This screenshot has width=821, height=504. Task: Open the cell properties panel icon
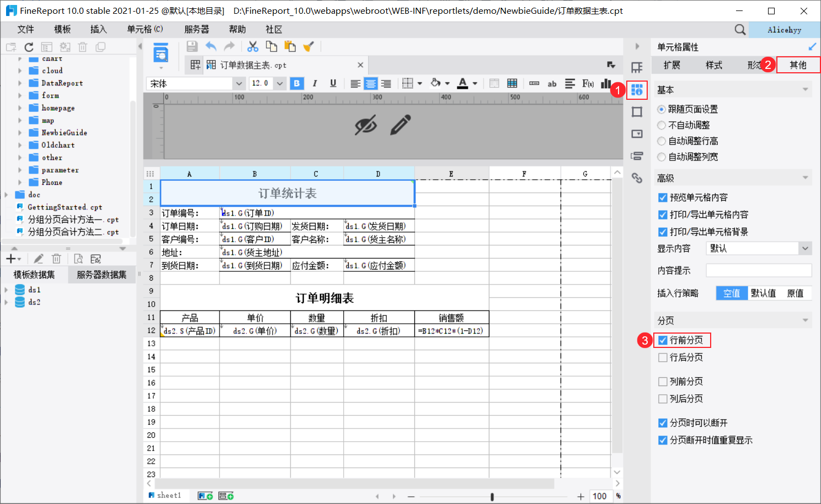click(637, 90)
